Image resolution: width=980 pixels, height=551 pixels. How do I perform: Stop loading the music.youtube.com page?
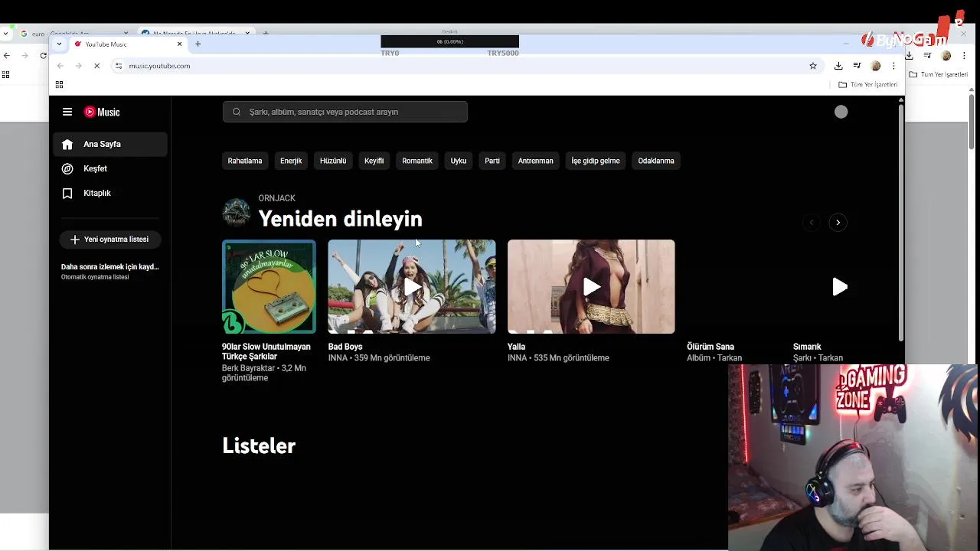click(x=96, y=66)
